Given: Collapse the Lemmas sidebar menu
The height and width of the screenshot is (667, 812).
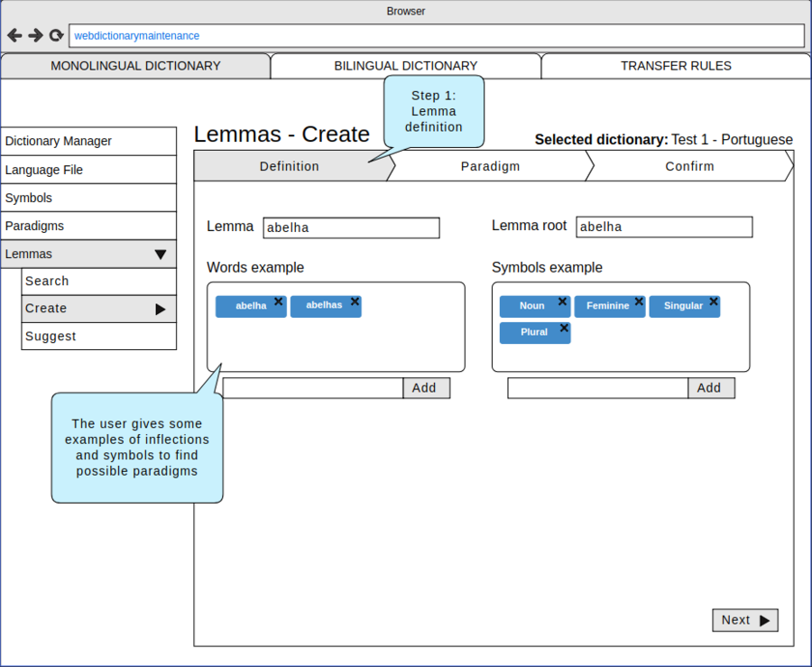Looking at the screenshot, I should pos(161,255).
